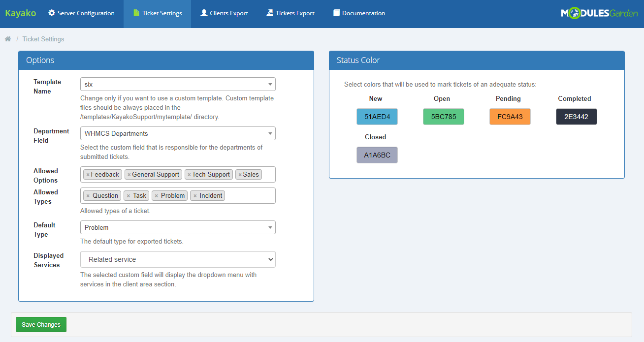Click the Save Changes button
The width and height of the screenshot is (644, 342).
pos(41,325)
